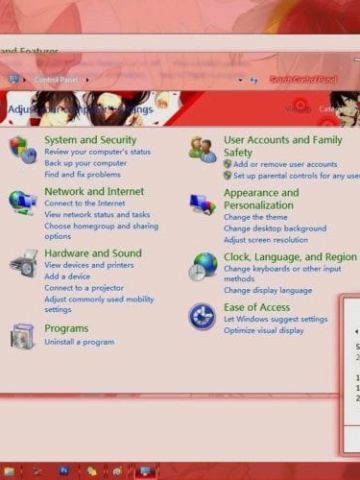This screenshot has width=360, height=480.
Task: Click Adjust commonly used mobility settings
Action: coord(99,304)
